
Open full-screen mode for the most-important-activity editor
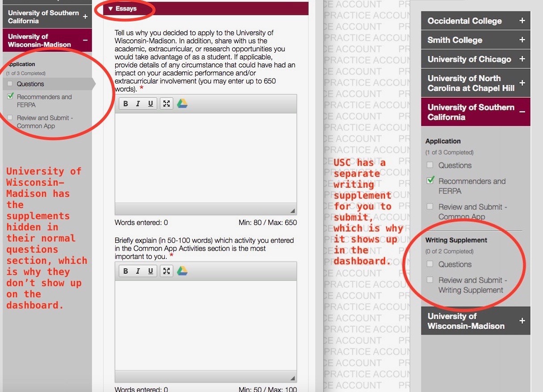pyautogui.click(x=167, y=271)
